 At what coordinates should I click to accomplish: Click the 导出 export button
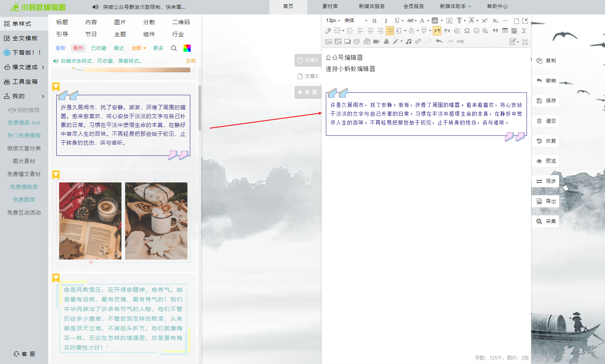point(546,201)
